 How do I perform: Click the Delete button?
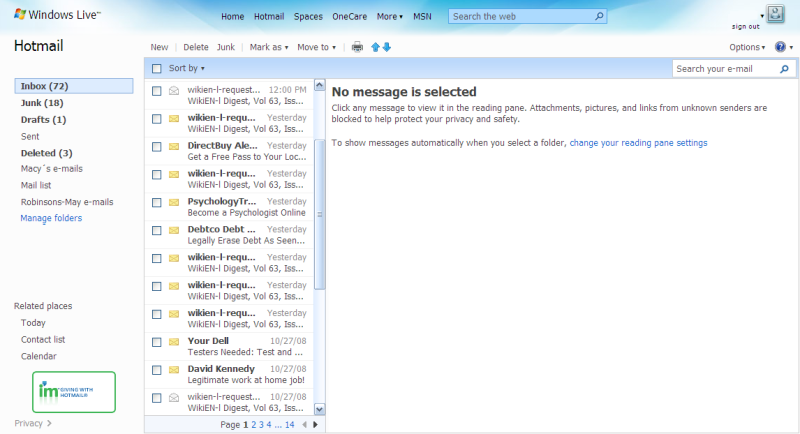196,47
